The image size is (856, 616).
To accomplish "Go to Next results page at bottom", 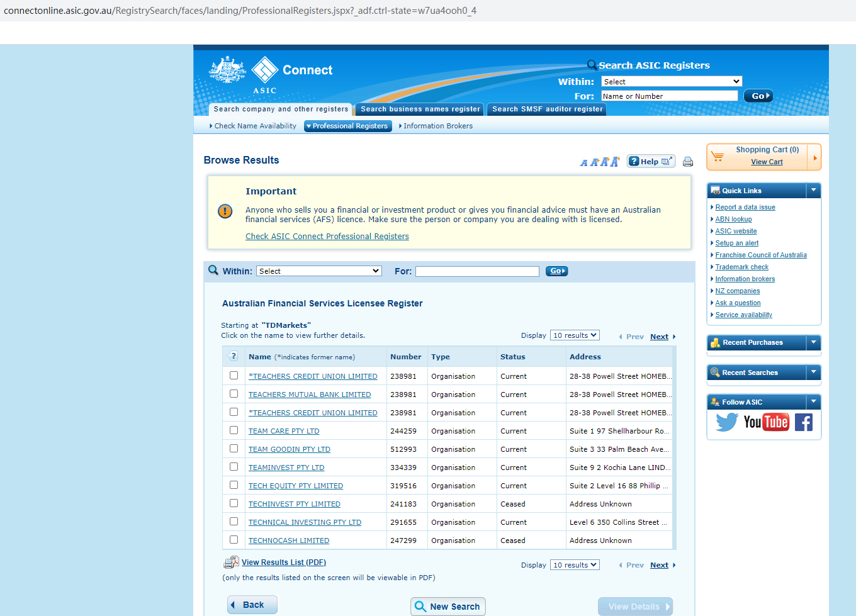I will [x=659, y=565].
